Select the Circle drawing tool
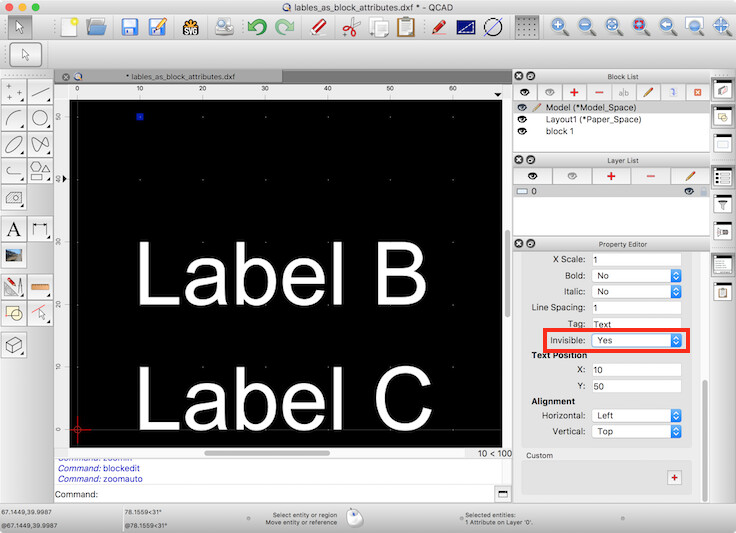The width and height of the screenshot is (736, 533). pos(40,118)
